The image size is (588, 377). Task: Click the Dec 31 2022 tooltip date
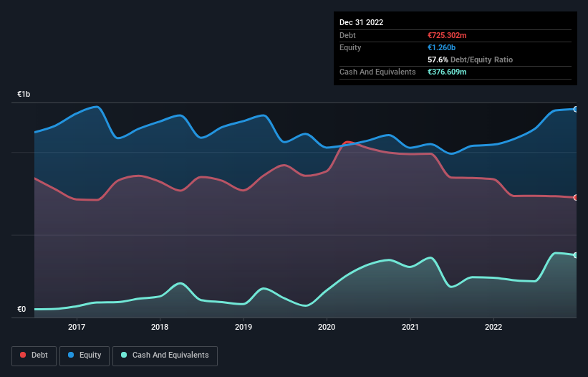361,22
